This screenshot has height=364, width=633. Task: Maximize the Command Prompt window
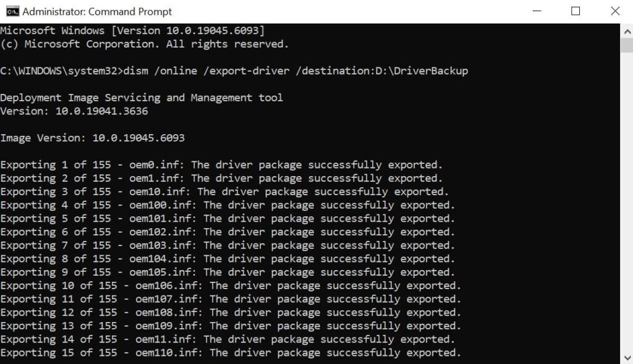click(x=576, y=11)
